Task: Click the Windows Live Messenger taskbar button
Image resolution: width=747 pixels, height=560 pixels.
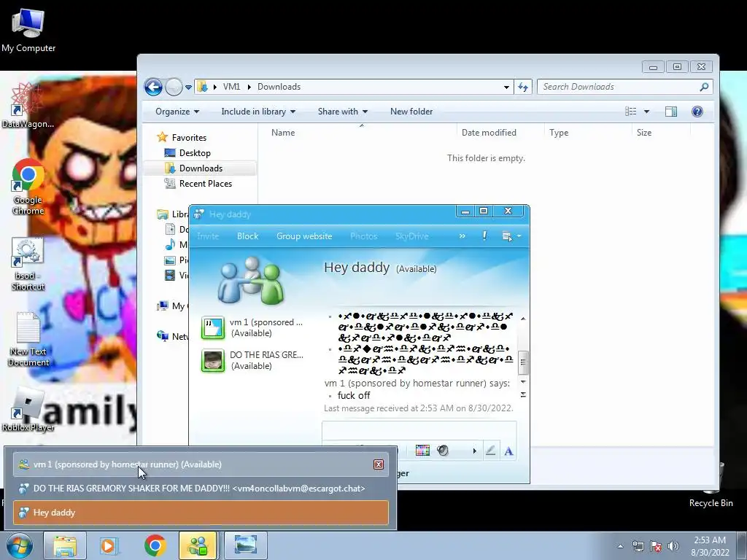Action: point(198,545)
